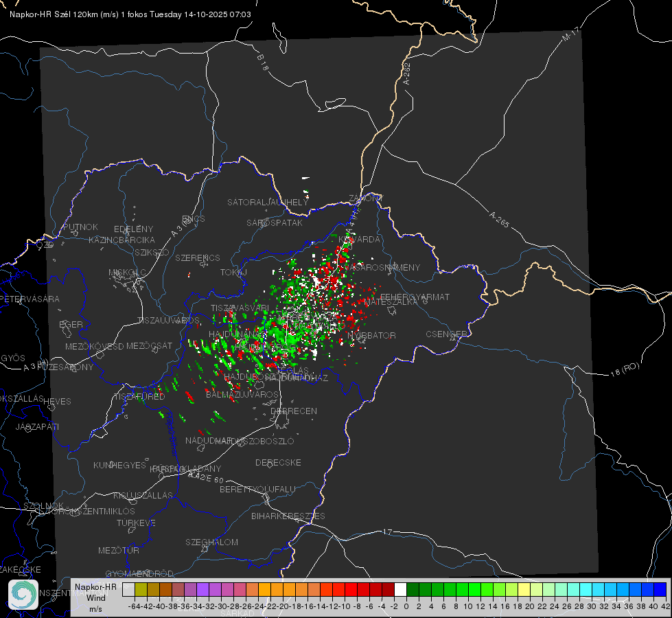Viewport: 672px width, 618px height.
Task: Click the dark blue 42 m/s legend swatch
Action: 660,589
